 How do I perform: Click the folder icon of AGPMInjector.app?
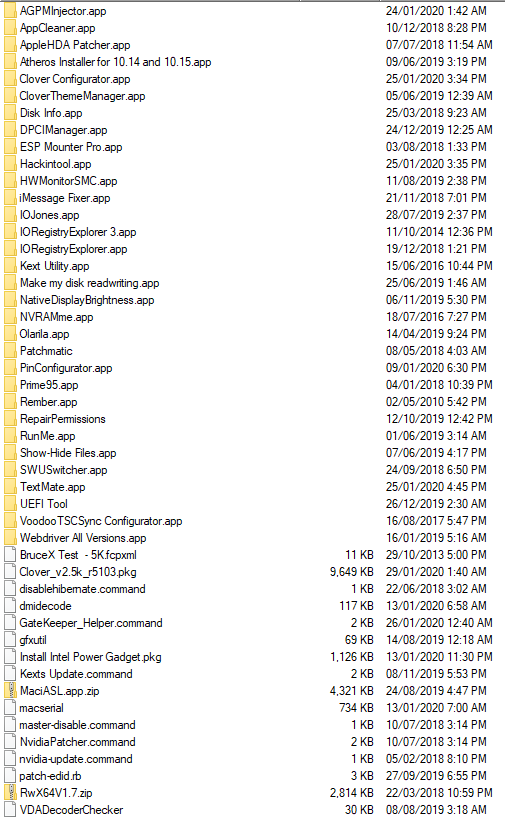pos(10,11)
